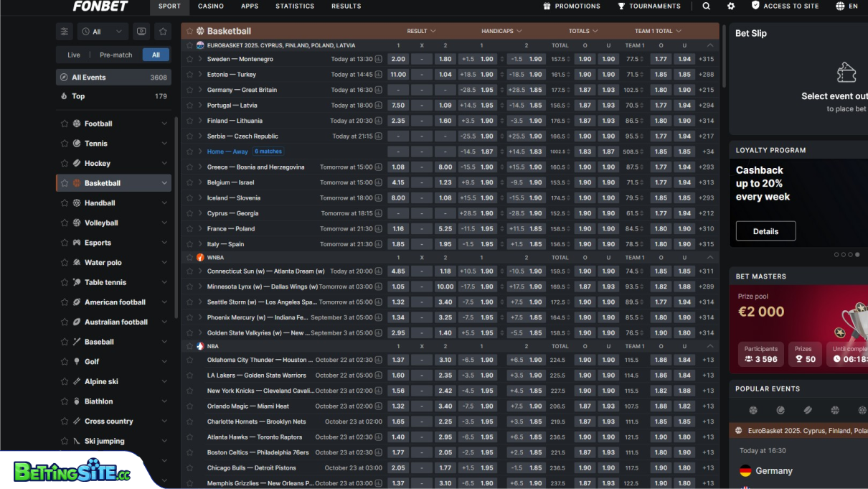Image resolution: width=868 pixels, height=489 pixels.
Task: Click the live stream TV icon
Action: pyautogui.click(x=142, y=32)
